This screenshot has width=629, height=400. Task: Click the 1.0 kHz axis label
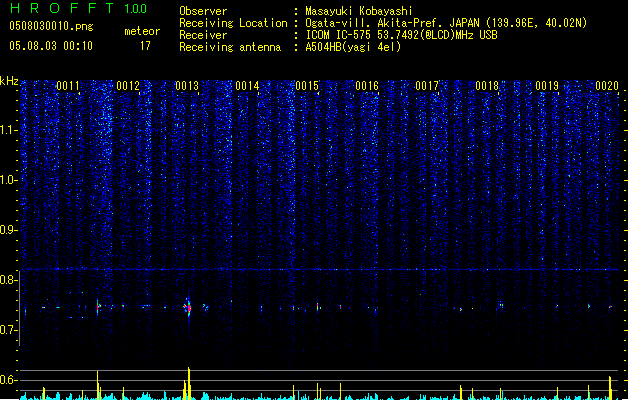click(9, 180)
